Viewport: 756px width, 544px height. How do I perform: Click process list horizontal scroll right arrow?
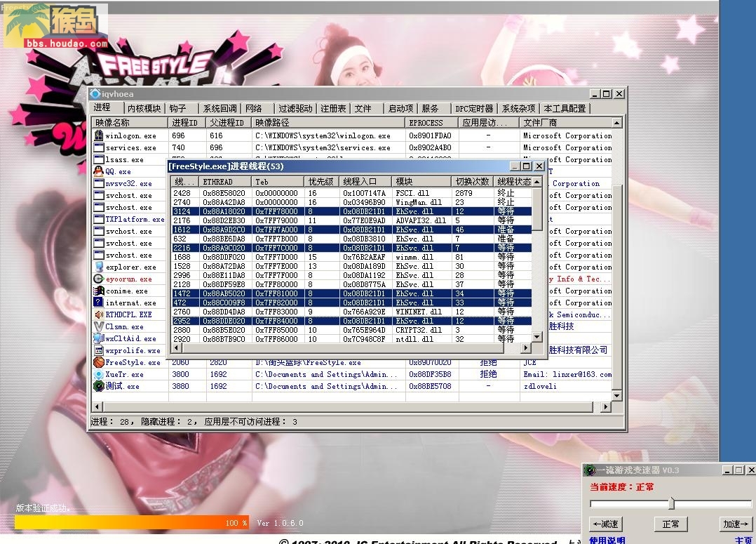point(606,407)
